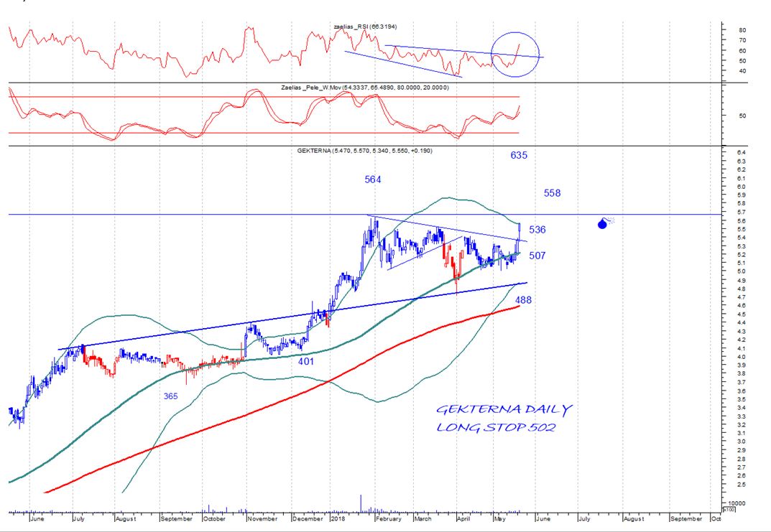
Task: Click the 507 support level label
Action: [537, 256]
